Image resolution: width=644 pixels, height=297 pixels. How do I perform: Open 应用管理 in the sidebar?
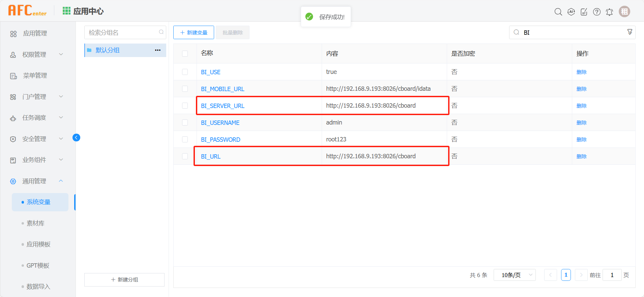pos(35,33)
